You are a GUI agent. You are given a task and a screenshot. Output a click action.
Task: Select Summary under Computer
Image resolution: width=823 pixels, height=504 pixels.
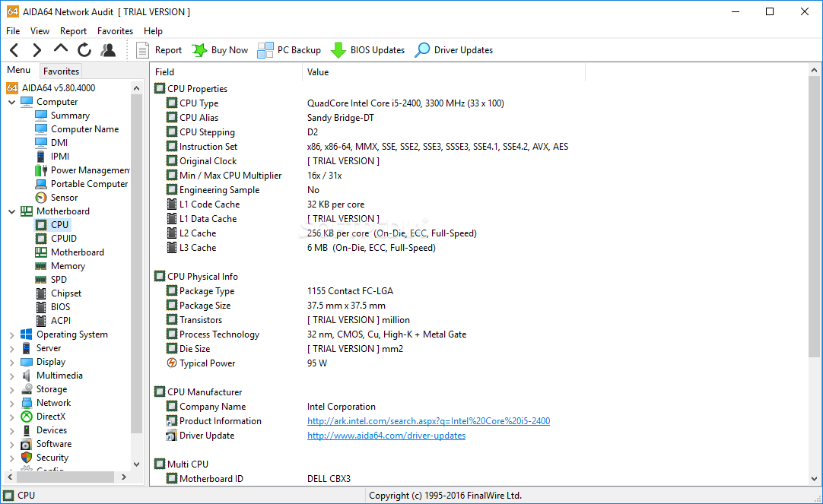pos(70,116)
